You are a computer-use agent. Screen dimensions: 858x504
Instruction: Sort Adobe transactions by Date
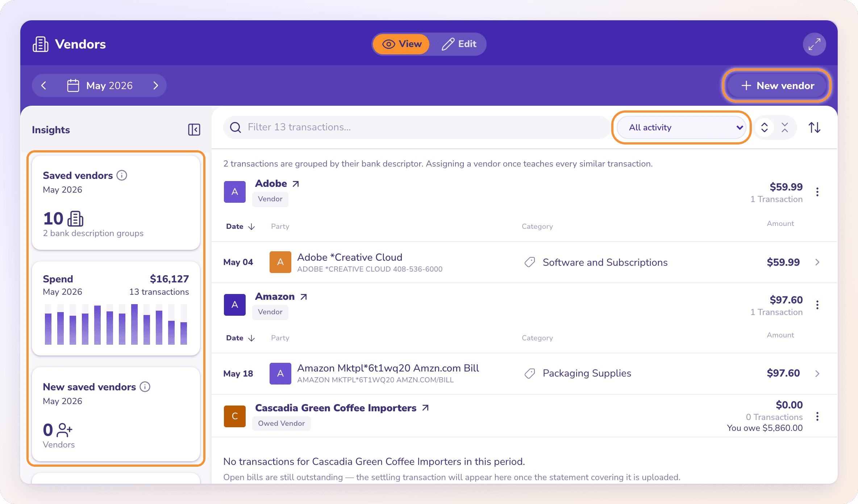[241, 227]
